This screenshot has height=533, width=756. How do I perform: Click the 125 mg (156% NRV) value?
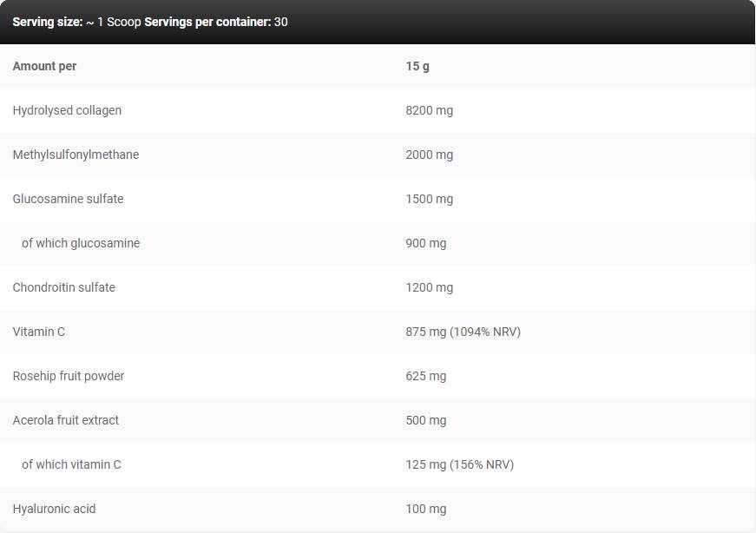tap(459, 464)
